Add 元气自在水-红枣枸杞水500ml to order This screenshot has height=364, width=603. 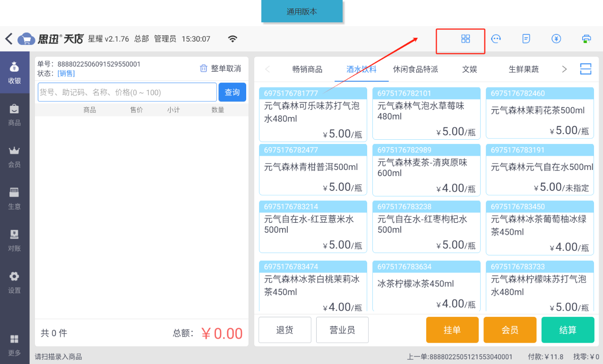pyautogui.click(x=426, y=227)
